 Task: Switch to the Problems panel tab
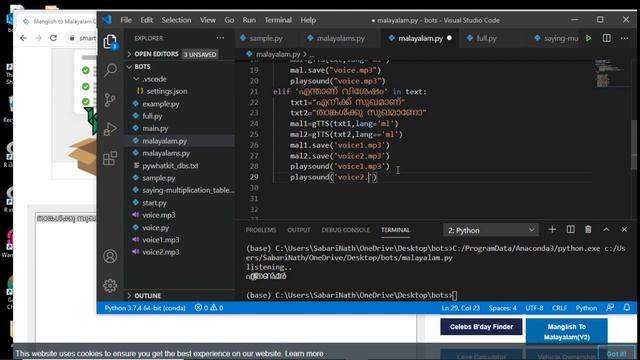click(261, 230)
